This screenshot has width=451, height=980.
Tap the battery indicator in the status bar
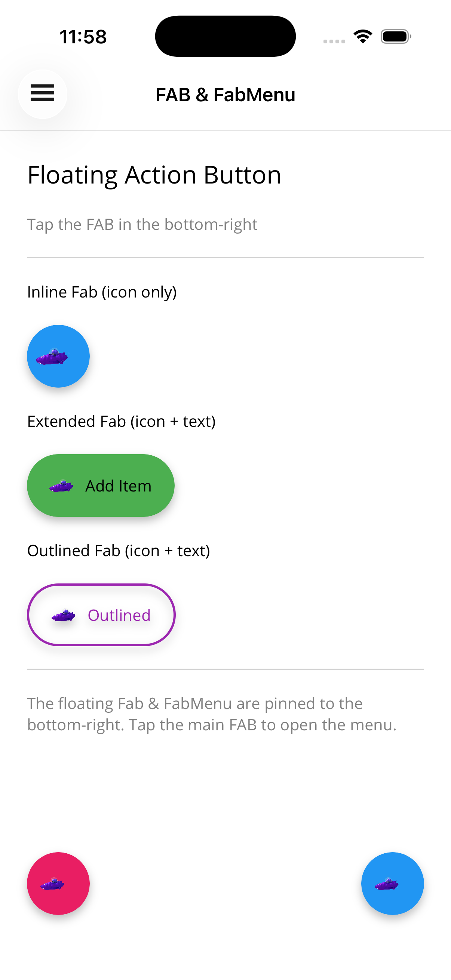pos(395,36)
